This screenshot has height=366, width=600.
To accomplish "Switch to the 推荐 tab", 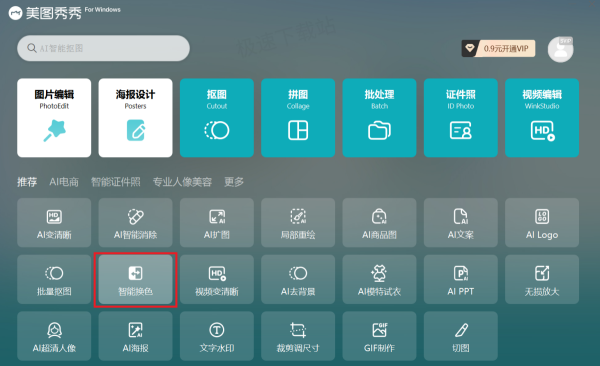I will 27,182.
